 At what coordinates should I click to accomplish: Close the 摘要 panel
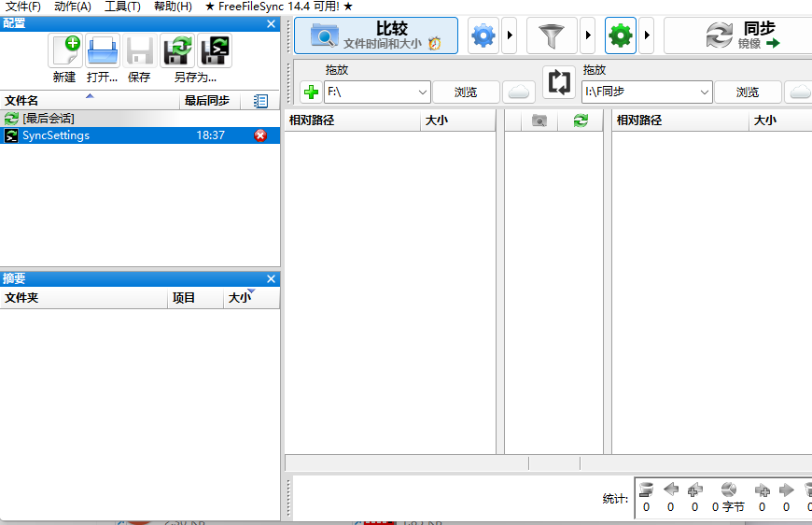point(271,278)
